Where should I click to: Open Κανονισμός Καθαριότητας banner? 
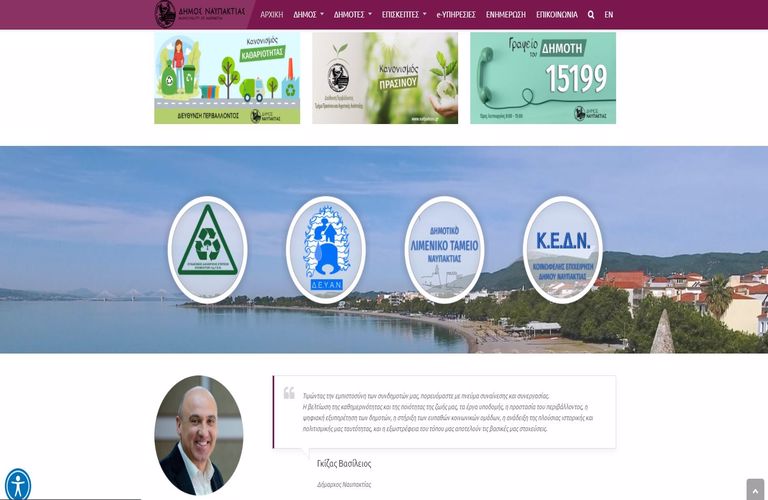(227, 78)
